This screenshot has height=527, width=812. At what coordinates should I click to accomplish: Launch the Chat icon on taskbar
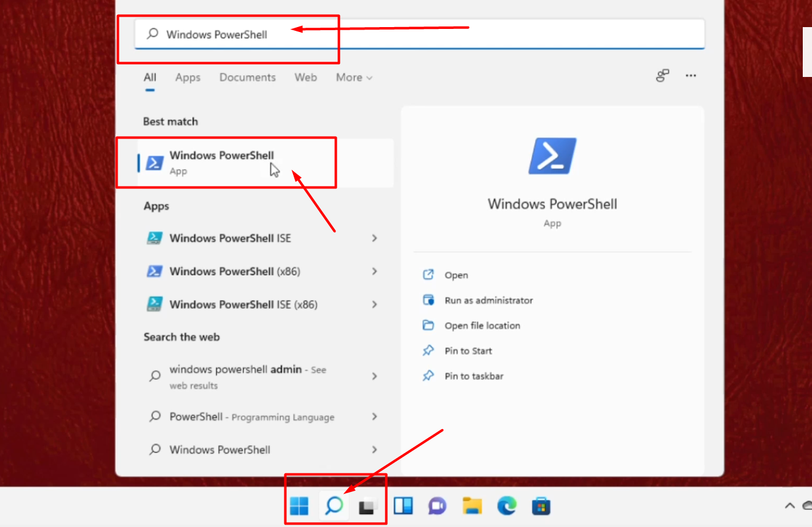pyautogui.click(x=437, y=506)
